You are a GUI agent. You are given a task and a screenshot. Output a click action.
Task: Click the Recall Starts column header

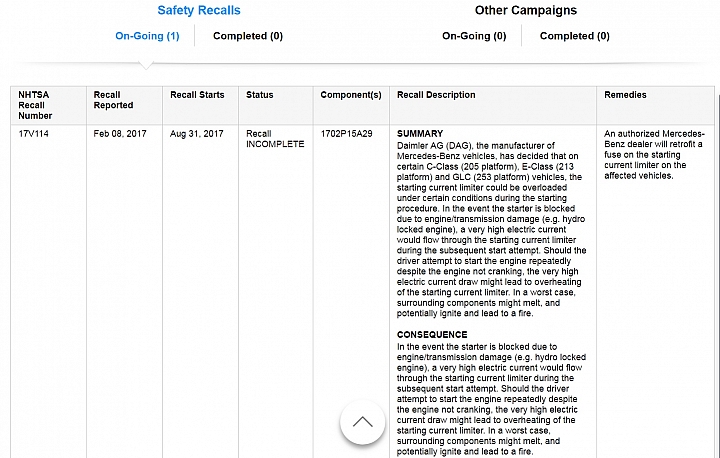pos(197,95)
